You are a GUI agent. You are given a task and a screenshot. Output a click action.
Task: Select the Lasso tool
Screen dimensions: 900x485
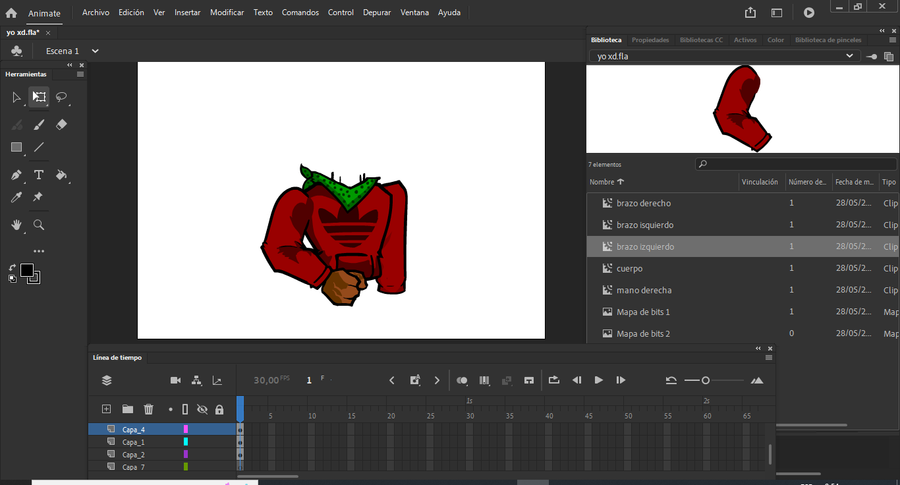click(x=61, y=97)
